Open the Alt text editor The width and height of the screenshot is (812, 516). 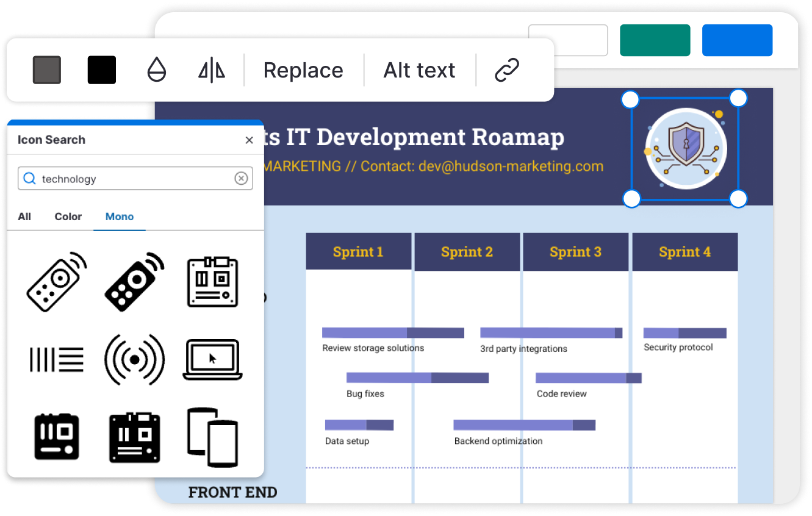pyautogui.click(x=419, y=70)
